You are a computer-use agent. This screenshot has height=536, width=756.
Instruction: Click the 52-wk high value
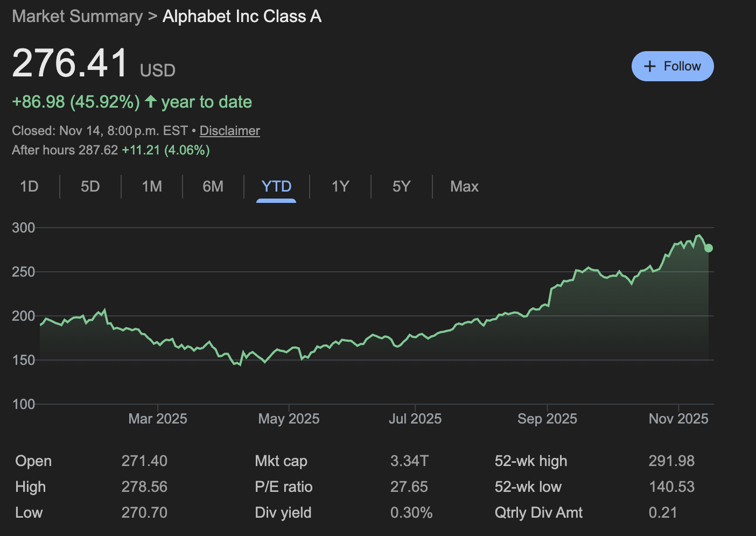tap(671, 461)
